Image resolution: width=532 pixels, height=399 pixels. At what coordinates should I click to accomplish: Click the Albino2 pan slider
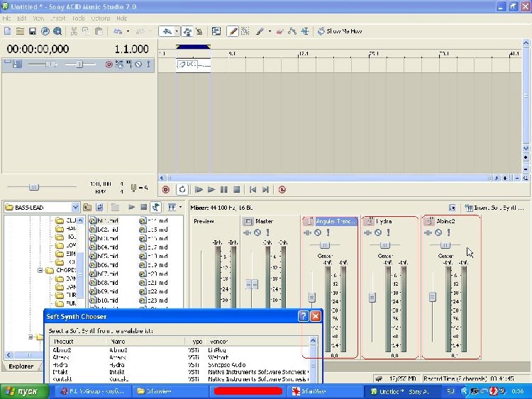click(x=445, y=245)
